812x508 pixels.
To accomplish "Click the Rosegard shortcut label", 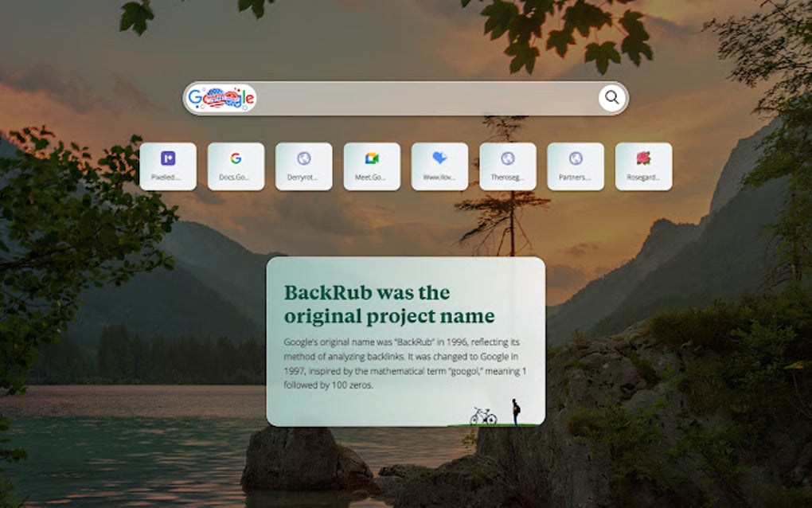I will [x=644, y=177].
